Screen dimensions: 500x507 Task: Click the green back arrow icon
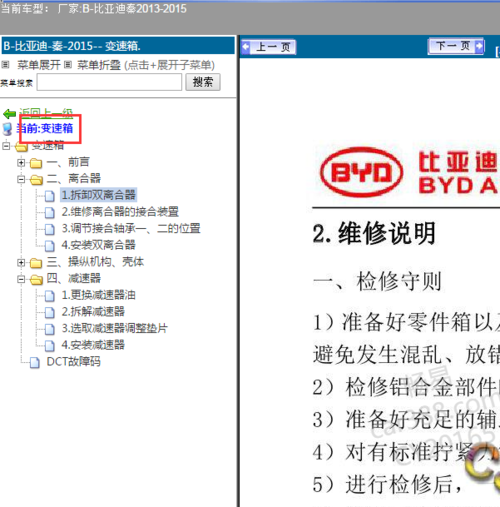[9, 114]
